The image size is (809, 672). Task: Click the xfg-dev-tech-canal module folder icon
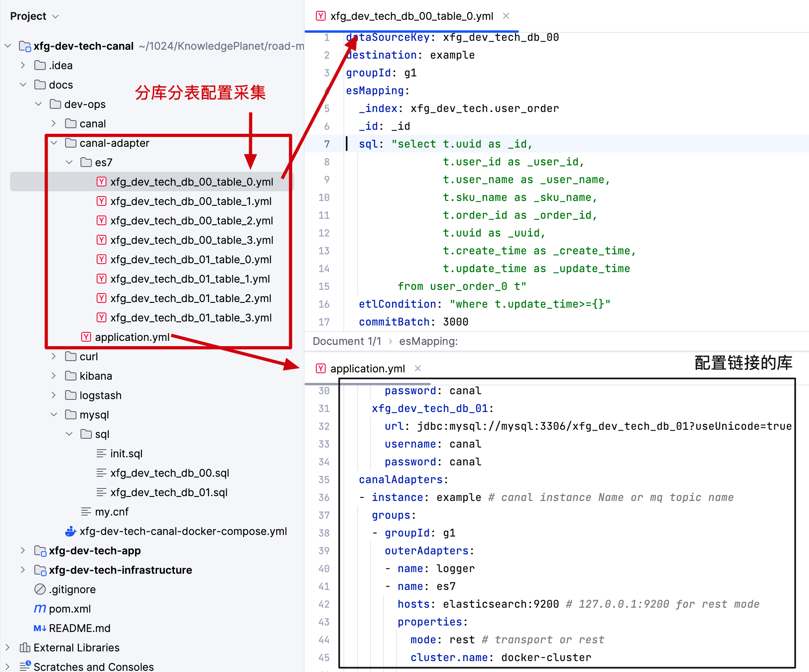pyautogui.click(x=25, y=46)
